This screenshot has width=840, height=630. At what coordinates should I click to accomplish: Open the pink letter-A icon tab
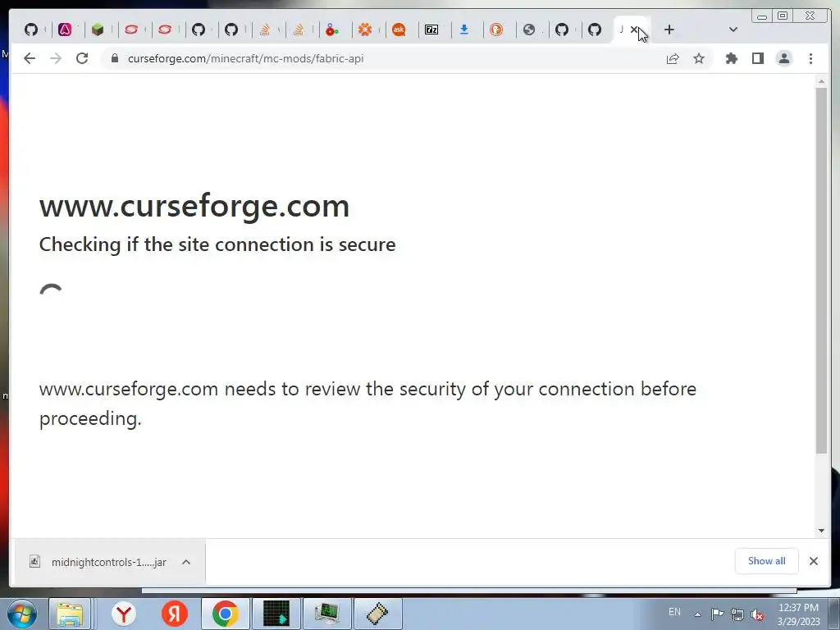(65, 30)
